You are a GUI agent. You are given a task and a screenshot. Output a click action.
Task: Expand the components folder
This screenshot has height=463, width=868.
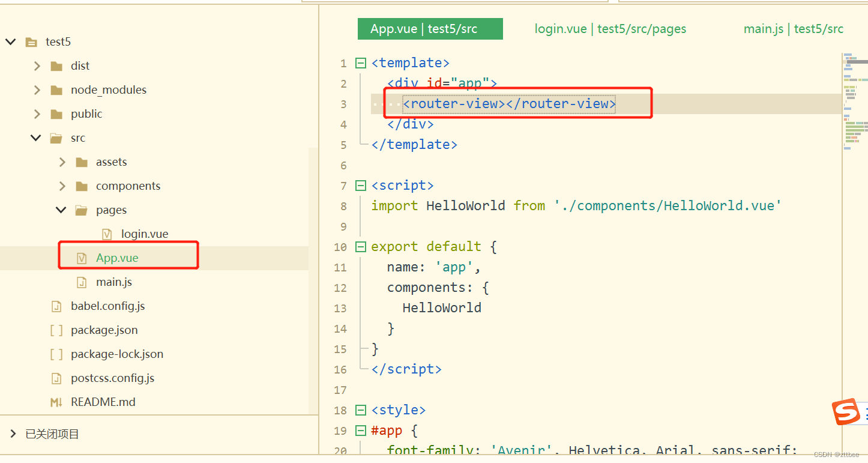(x=62, y=186)
